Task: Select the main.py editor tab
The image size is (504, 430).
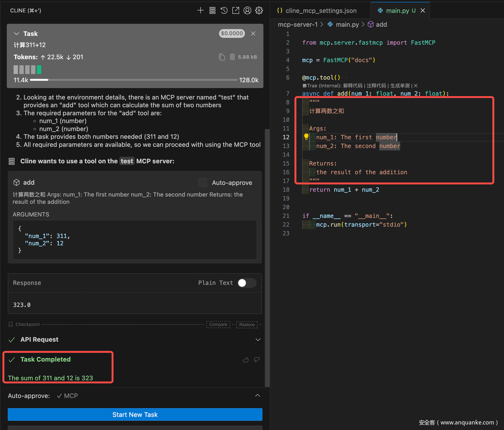Action: pos(397,11)
